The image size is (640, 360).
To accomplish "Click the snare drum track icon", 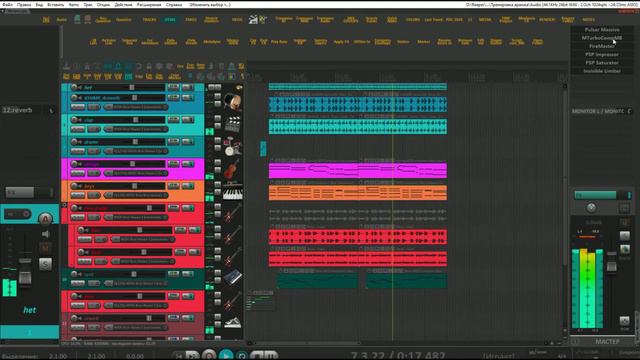I will (x=232, y=102).
